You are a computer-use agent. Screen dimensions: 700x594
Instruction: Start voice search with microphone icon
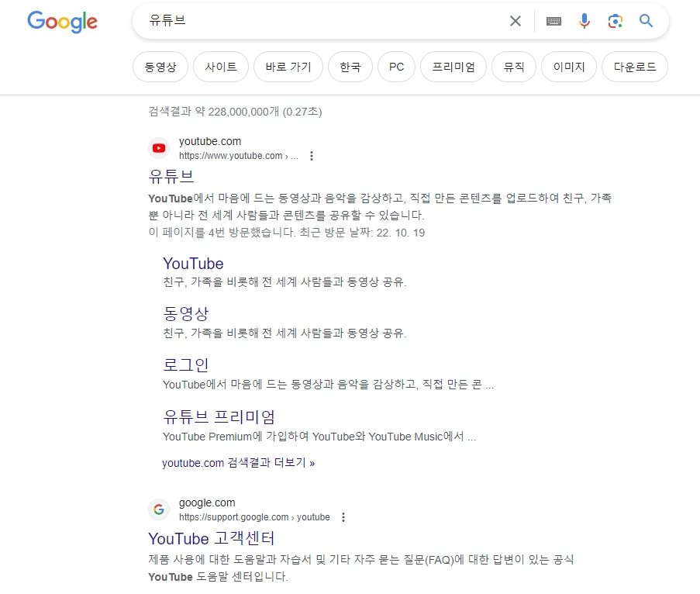584,21
